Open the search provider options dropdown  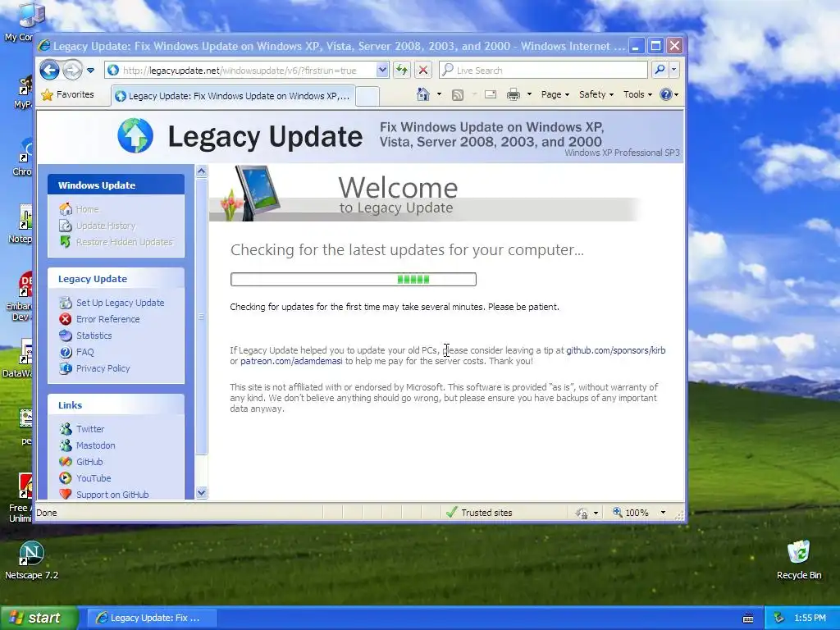pyautogui.click(x=674, y=71)
